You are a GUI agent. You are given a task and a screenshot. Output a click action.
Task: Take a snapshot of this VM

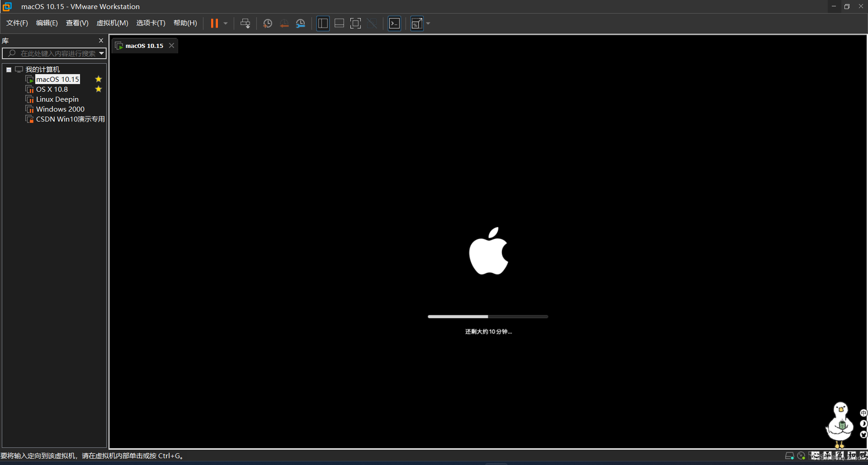[x=268, y=23]
